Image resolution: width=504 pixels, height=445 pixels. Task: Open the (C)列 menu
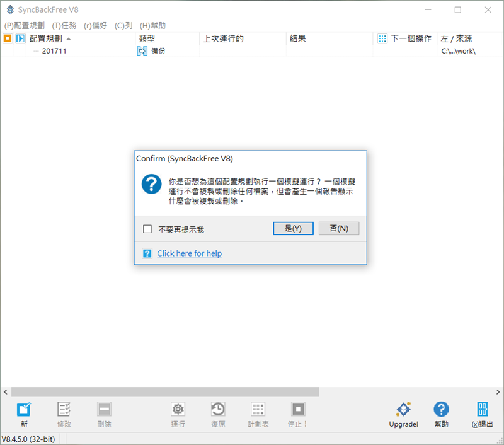click(x=123, y=25)
